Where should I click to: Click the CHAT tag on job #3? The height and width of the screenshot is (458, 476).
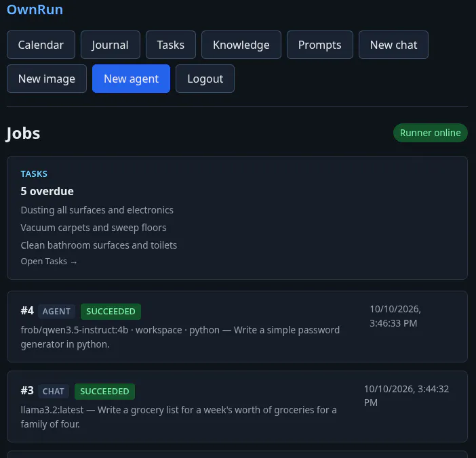click(54, 392)
